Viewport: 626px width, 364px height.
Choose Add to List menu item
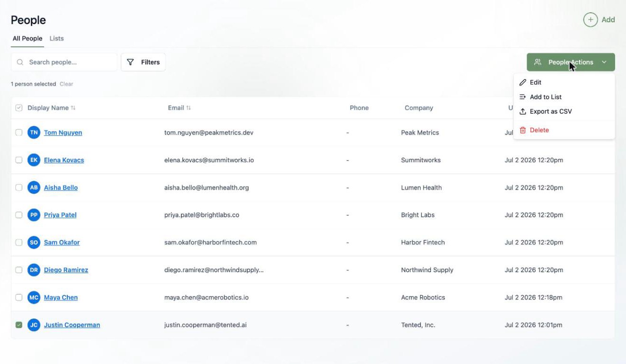point(564,97)
